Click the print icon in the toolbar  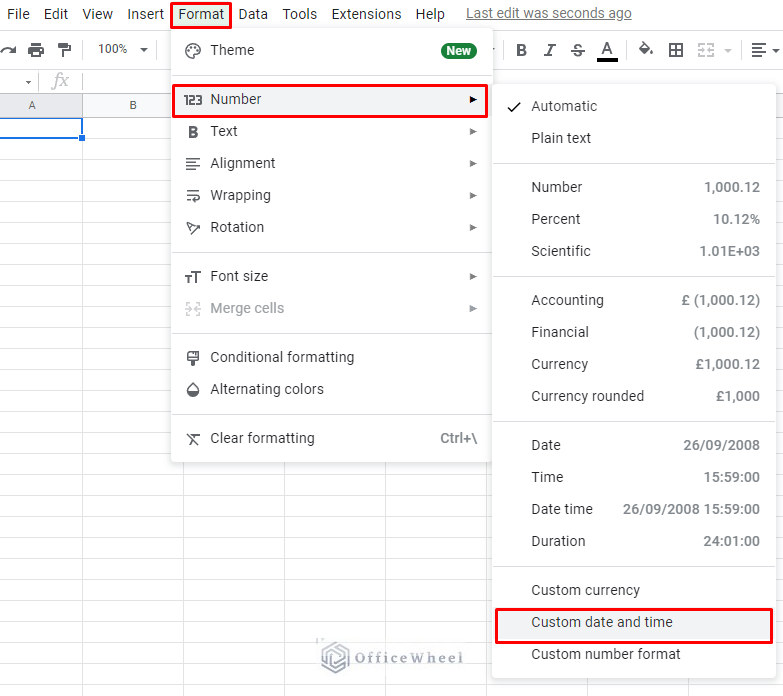(36, 50)
